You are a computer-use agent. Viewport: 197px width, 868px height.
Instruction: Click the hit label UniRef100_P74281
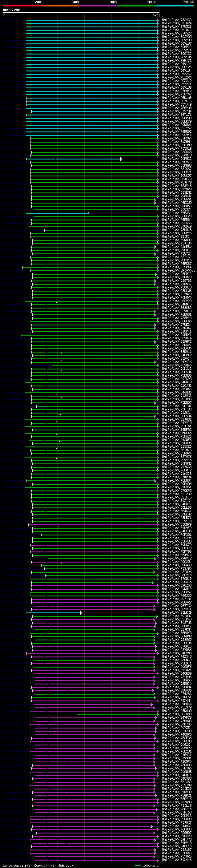pyautogui.click(x=177, y=694)
